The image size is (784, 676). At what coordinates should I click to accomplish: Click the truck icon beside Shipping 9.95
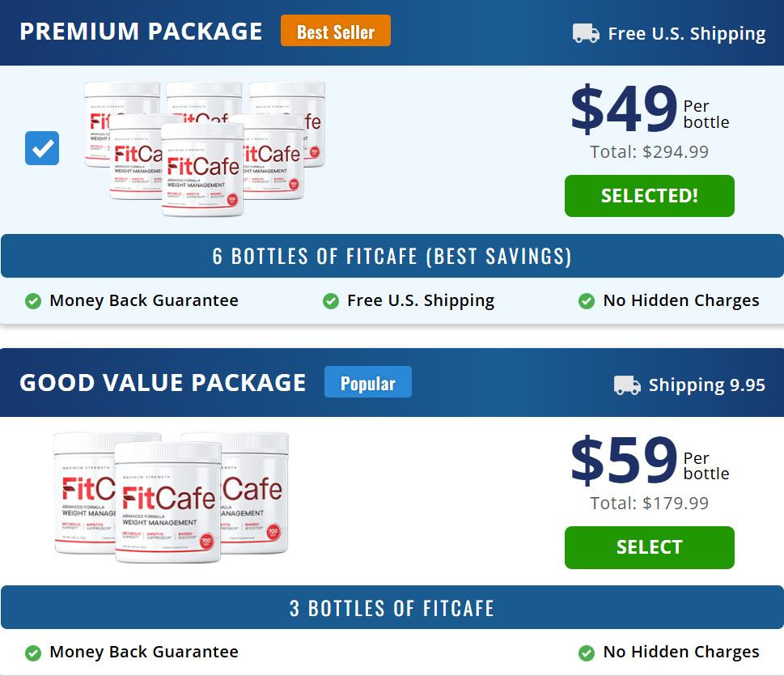click(627, 385)
